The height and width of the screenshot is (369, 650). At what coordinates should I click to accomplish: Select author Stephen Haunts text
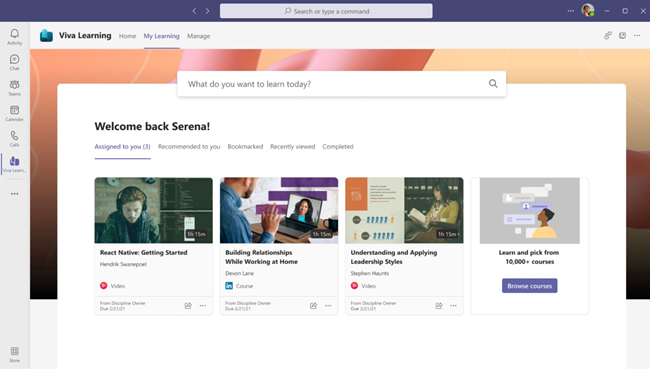(370, 273)
